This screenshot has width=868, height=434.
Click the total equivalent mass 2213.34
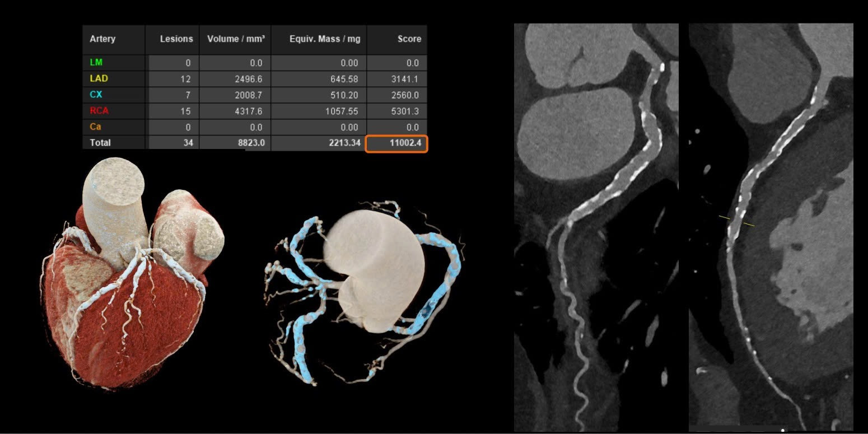343,143
